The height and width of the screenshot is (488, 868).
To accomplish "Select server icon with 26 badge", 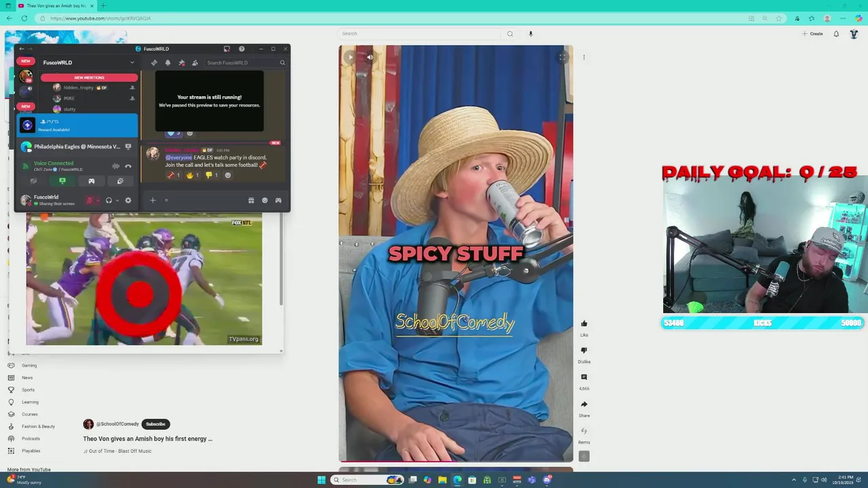I will click(26, 77).
